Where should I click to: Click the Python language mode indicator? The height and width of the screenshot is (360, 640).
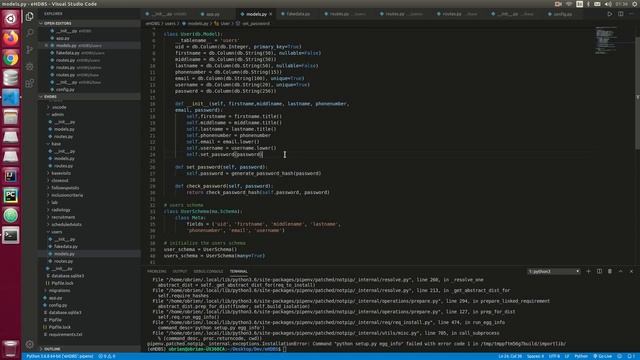581,356
